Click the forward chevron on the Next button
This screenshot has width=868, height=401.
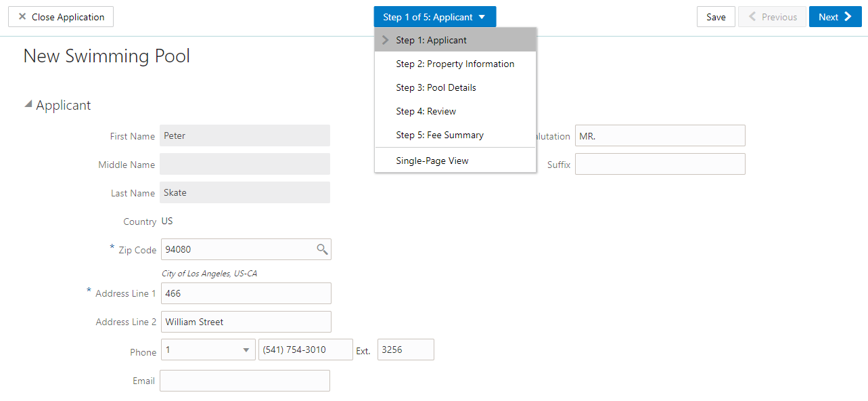click(x=848, y=16)
